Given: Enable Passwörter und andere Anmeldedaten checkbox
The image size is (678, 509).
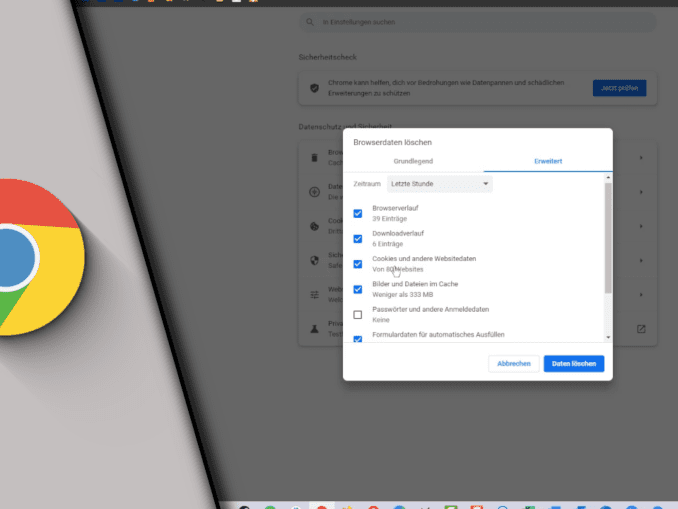Looking at the screenshot, I should click(358, 315).
